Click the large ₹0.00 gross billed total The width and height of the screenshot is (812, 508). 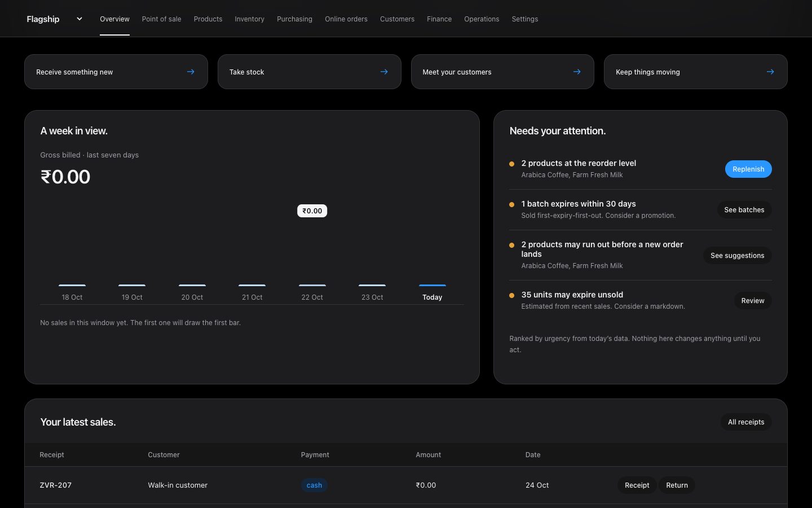[65, 177]
